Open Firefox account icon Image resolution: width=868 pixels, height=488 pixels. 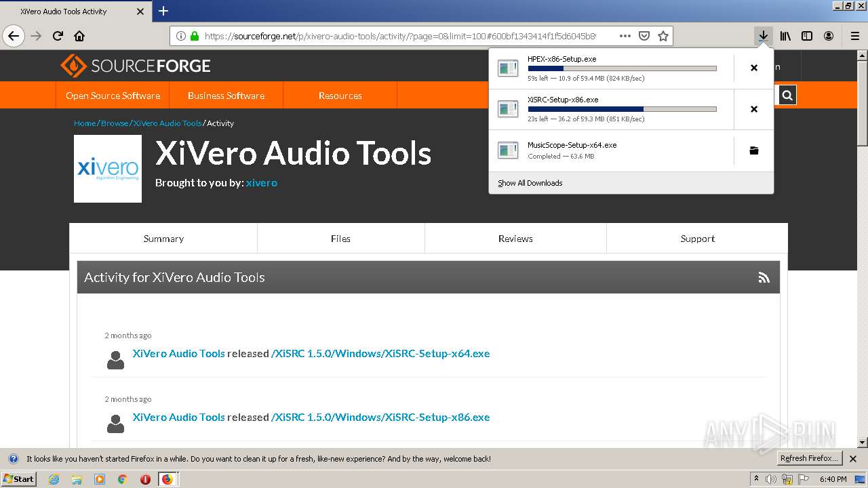click(829, 36)
